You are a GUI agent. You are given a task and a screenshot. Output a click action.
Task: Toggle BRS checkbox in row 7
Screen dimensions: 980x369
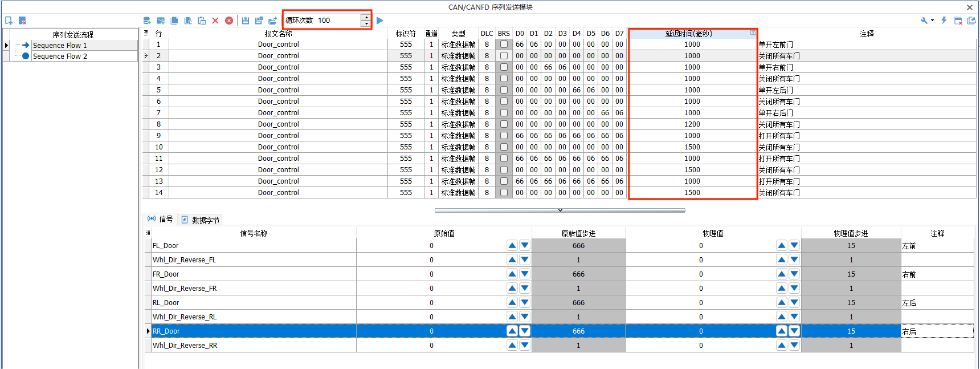[x=504, y=113]
